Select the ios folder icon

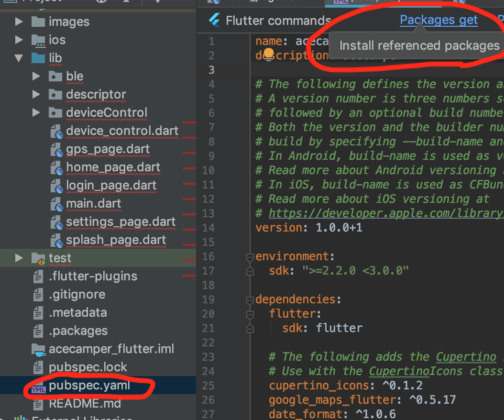tap(38, 40)
